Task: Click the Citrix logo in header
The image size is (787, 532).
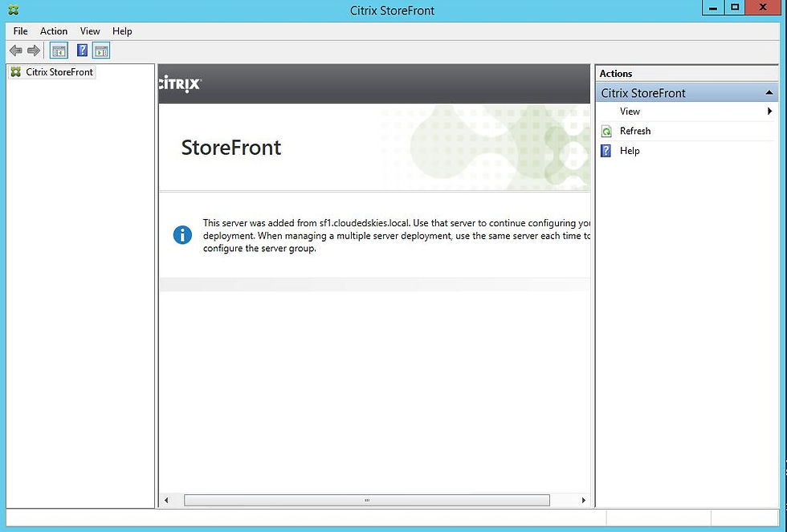Action: (x=180, y=83)
